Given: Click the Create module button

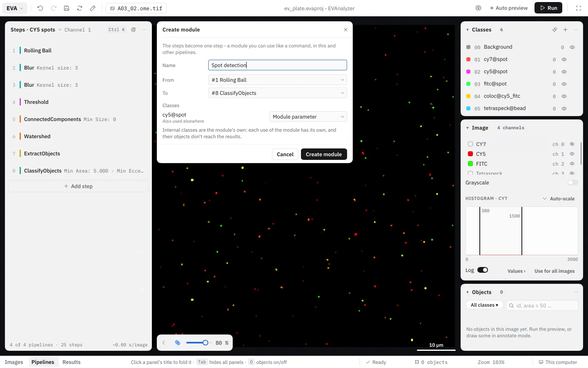Looking at the screenshot, I should (x=324, y=155).
